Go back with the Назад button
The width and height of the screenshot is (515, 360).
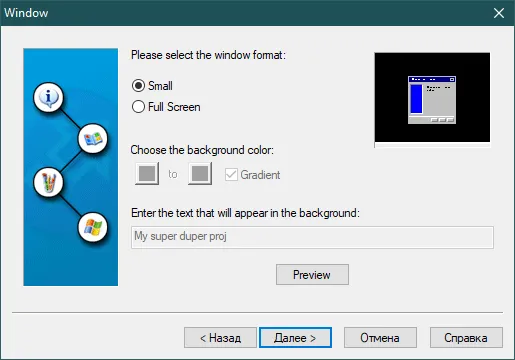pos(220,338)
